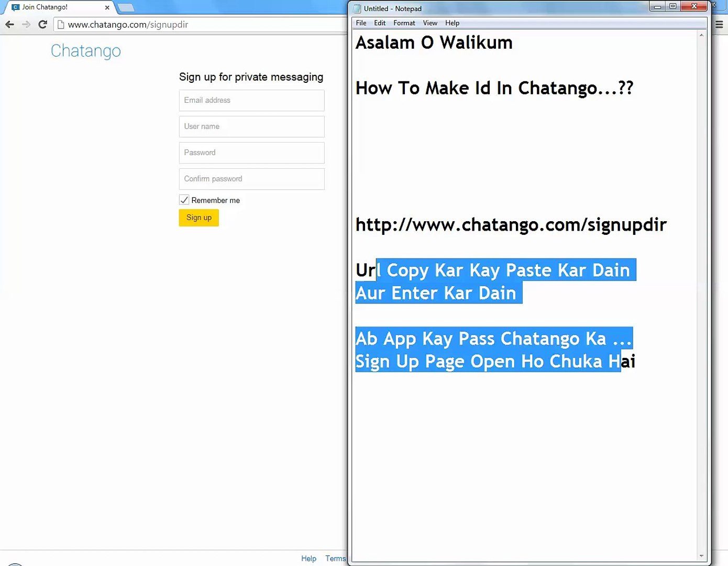Close the Join Chatango! tab

pyautogui.click(x=107, y=7)
